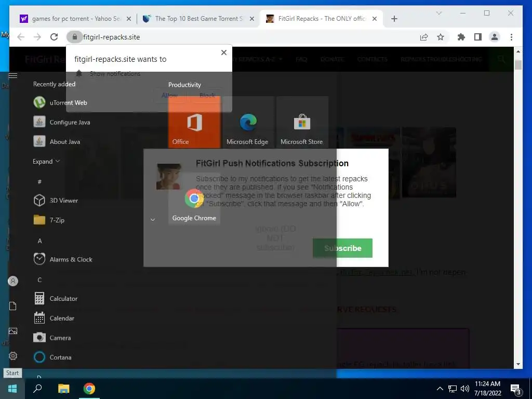The width and height of the screenshot is (532, 399).
Task: Open REPACKS TROUBLESHOOTING menu item
Action: [x=441, y=59]
